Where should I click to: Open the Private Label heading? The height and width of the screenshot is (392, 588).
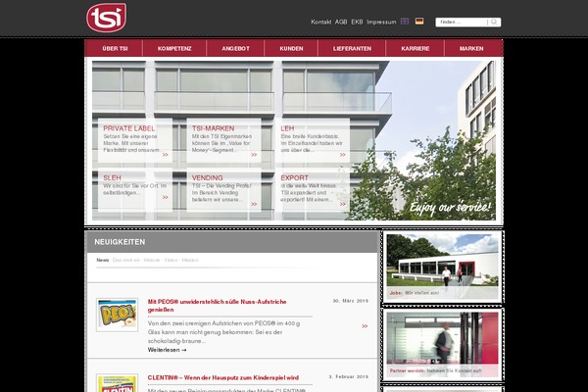tap(129, 128)
